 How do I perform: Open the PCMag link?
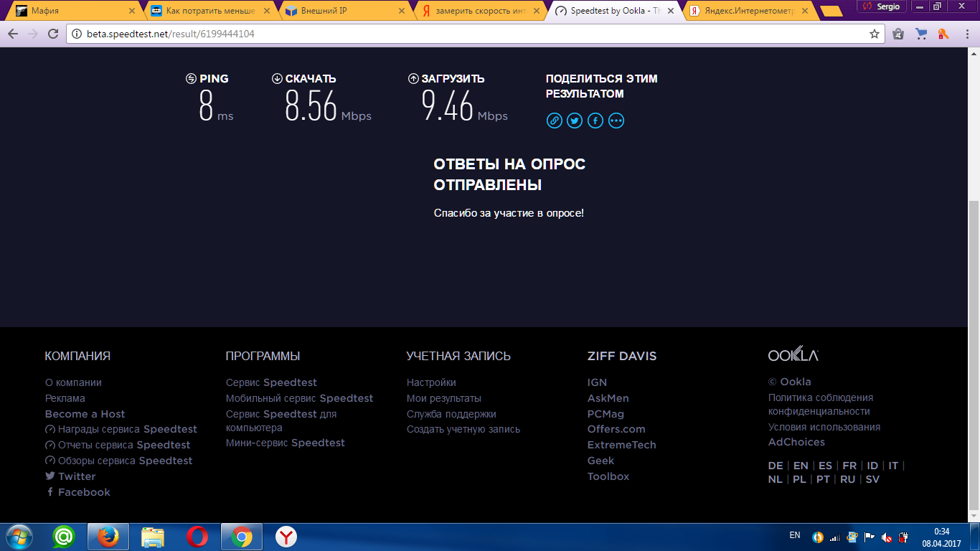606,414
